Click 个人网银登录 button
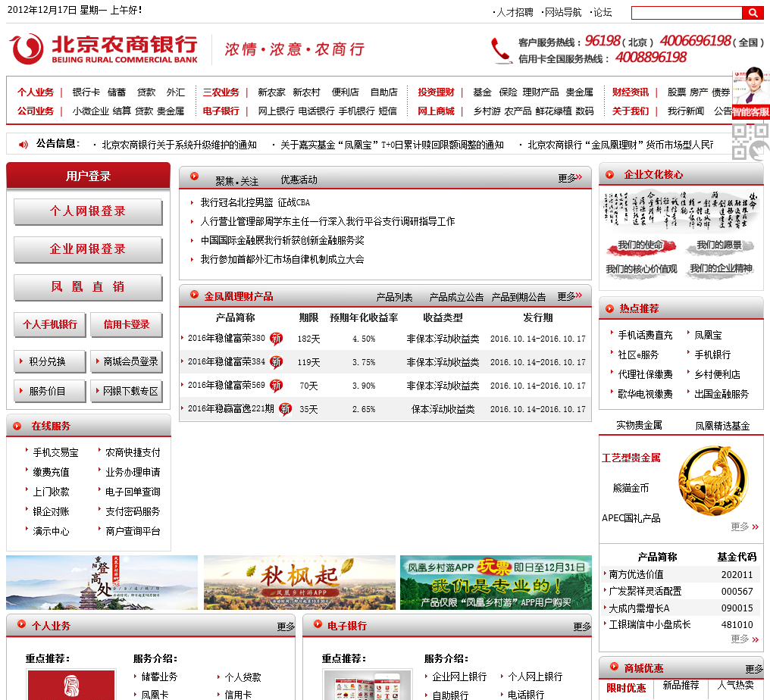 point(88,211)
